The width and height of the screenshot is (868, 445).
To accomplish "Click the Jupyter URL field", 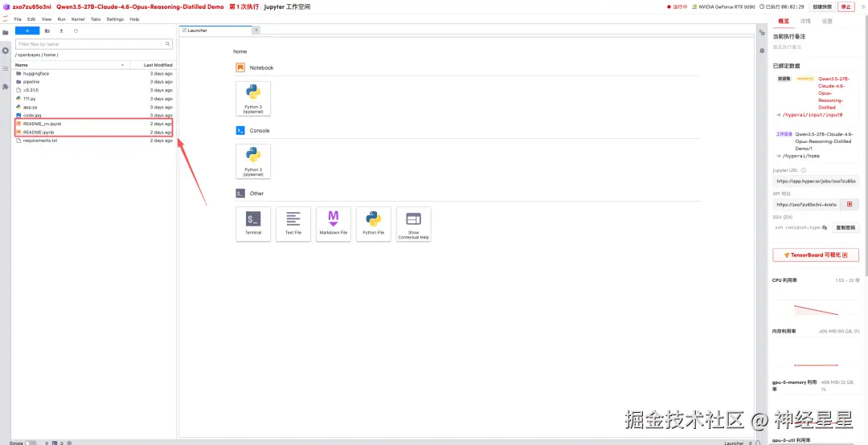I will coord(816,182).
